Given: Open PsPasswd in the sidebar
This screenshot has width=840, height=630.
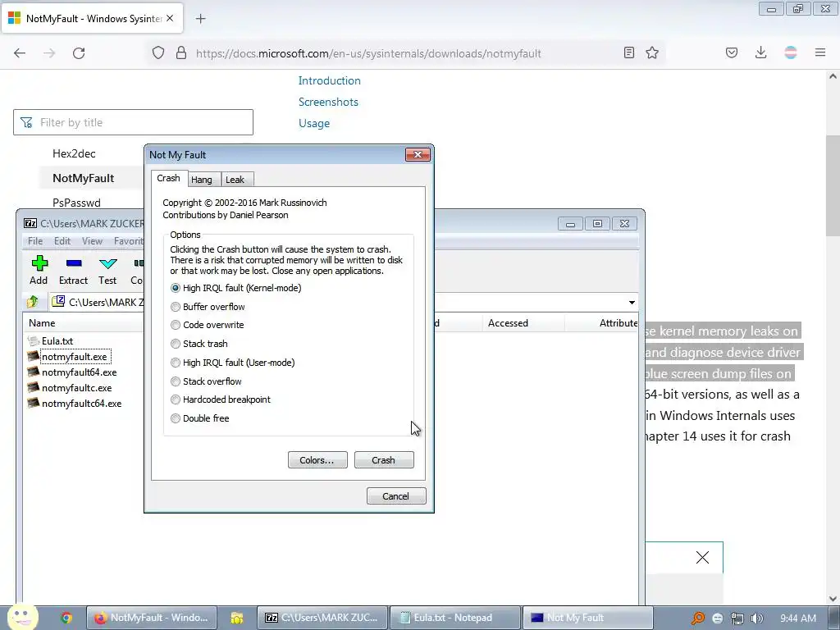Looking at the screenshot, I should pos(76,203).
